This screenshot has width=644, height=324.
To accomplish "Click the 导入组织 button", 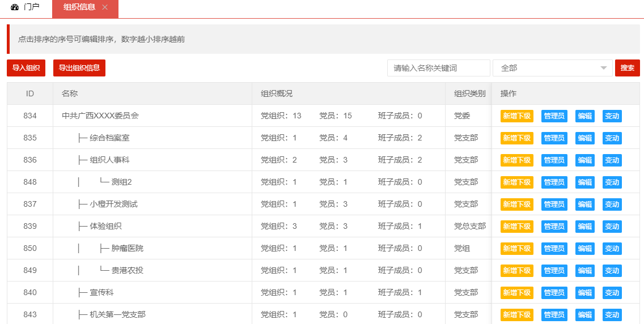I will 26,68.
